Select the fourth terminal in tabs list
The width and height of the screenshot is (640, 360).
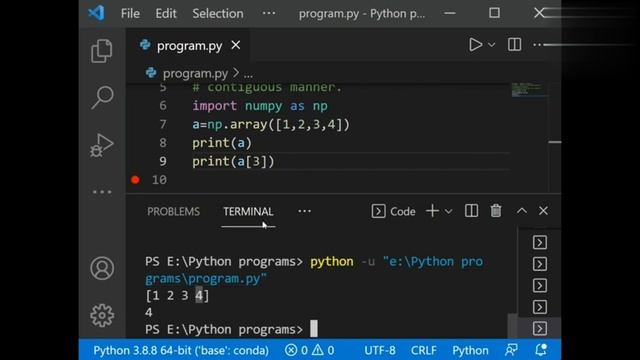540,307
